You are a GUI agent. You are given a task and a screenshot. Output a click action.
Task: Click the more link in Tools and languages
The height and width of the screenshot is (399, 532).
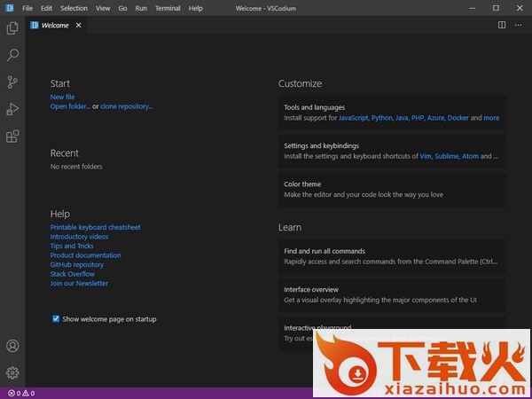coord(491,118)
